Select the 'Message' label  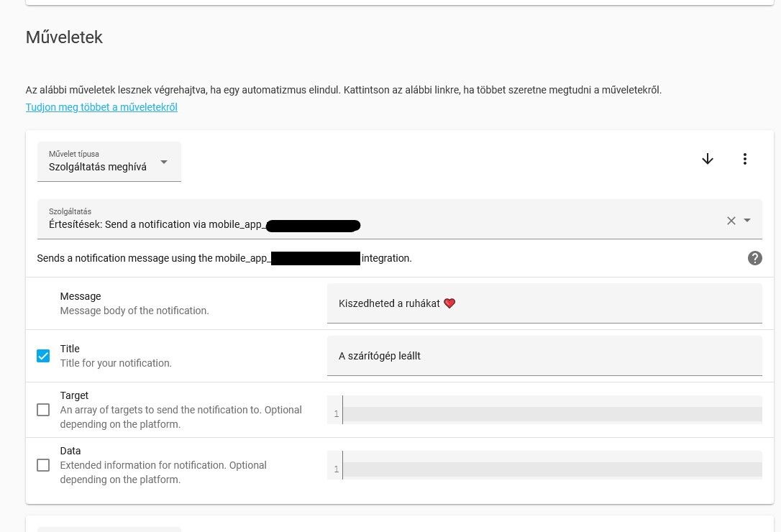(x=81, y=296)
